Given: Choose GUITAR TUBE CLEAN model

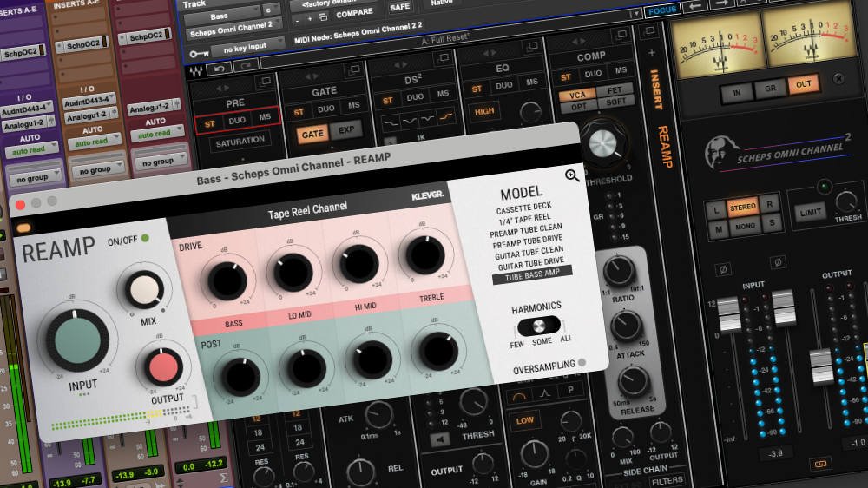Looking at the screenshot, I should click(x=529, y=253).
